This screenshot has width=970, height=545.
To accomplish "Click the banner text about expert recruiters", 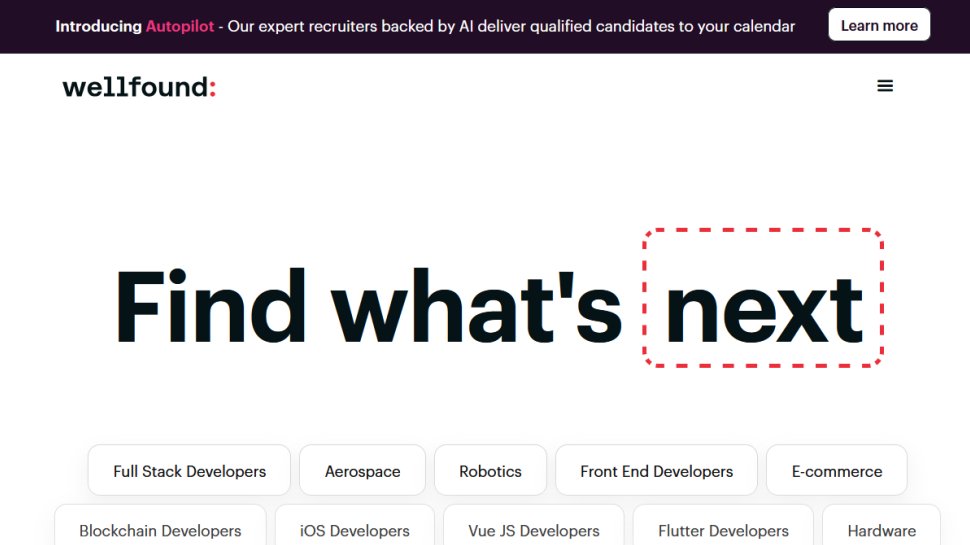I will tap(511, 26).
